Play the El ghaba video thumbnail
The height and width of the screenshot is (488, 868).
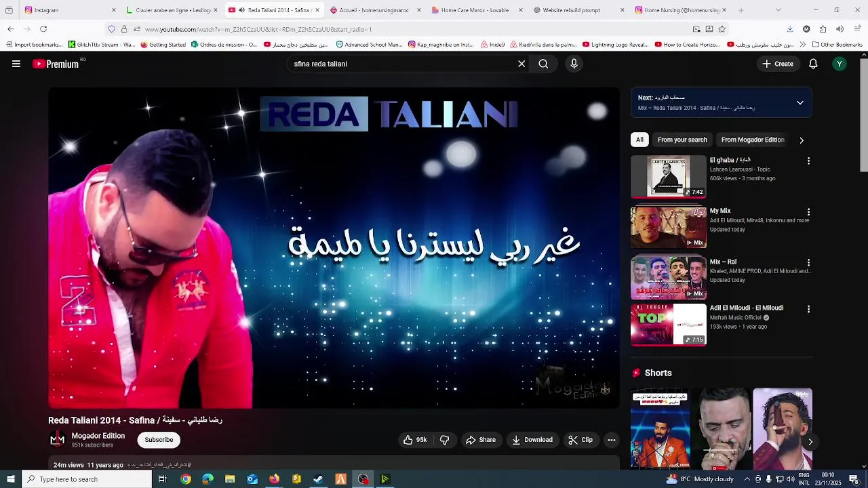point(669,176)
